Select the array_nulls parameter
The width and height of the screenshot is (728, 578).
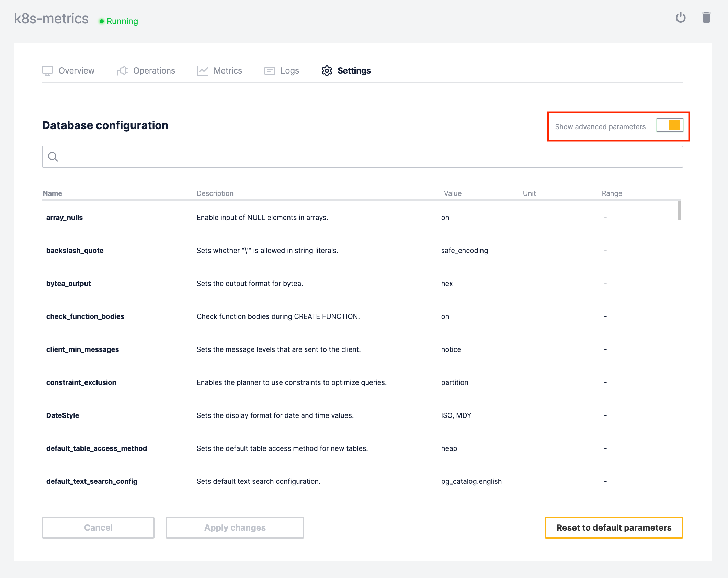[x=65, y=218]
